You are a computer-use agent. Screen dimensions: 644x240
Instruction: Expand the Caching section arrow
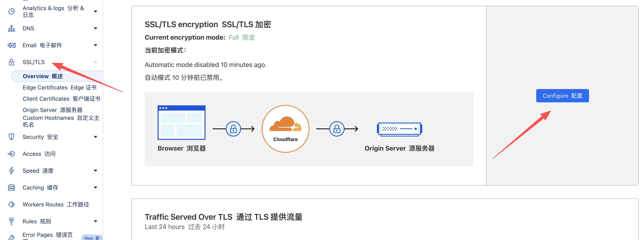coord(95,188)
